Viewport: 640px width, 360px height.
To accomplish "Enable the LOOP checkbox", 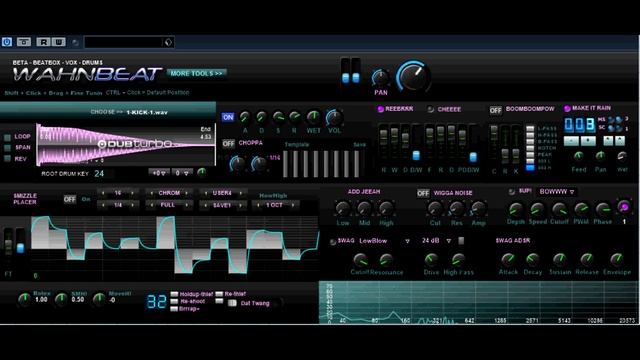I will click(7, 137).
